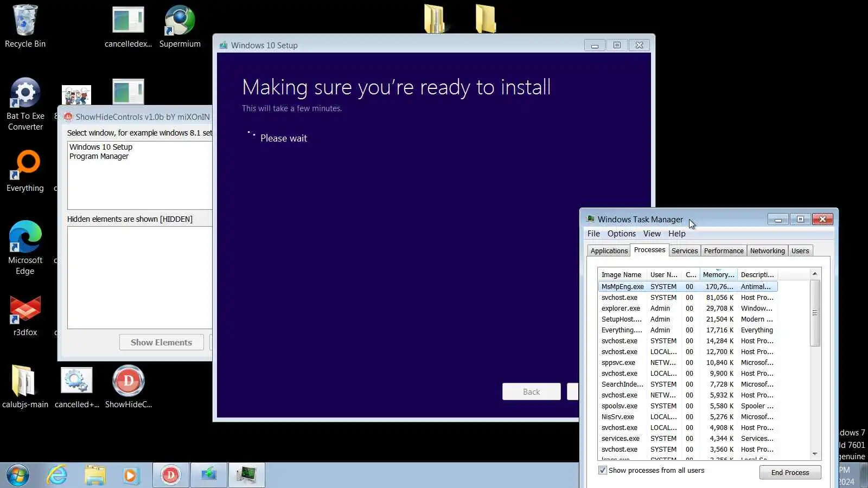
Task: Select the sppsvc.exe process row
Action: coord(687,362)
